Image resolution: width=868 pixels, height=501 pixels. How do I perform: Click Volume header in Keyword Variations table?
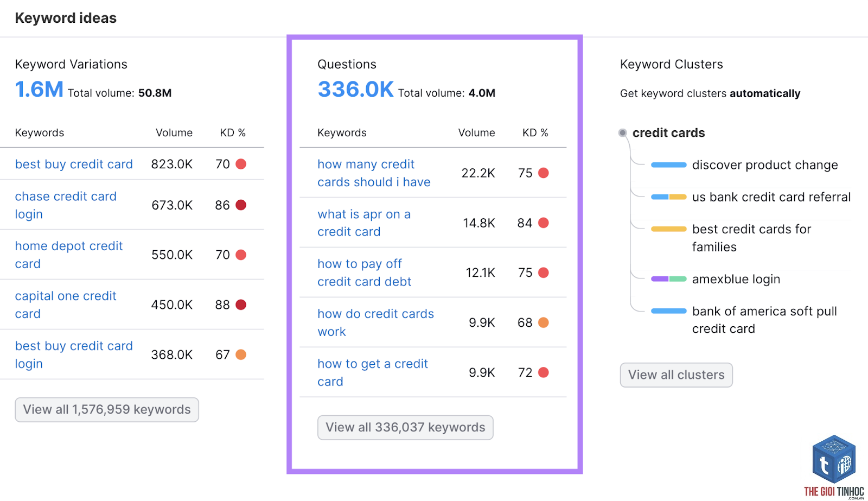[174, 133]
